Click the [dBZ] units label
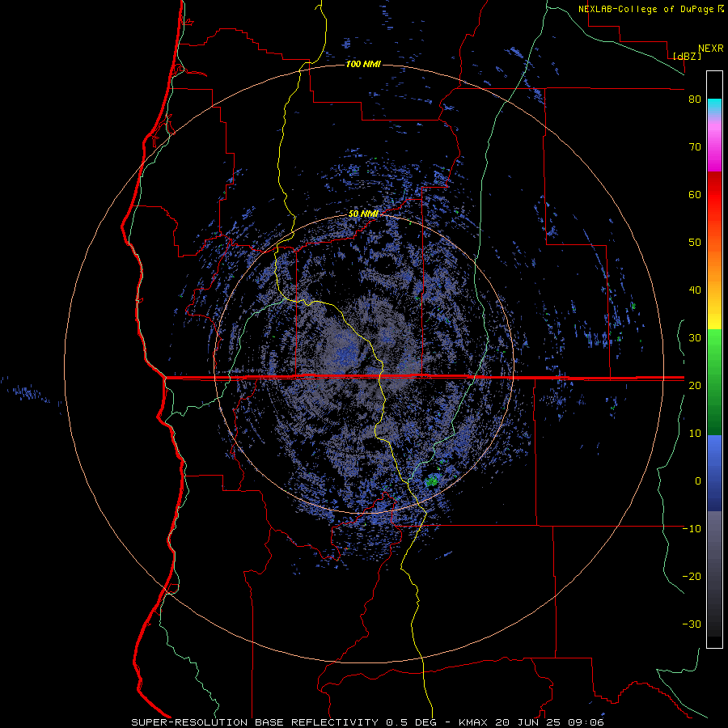 688,57
